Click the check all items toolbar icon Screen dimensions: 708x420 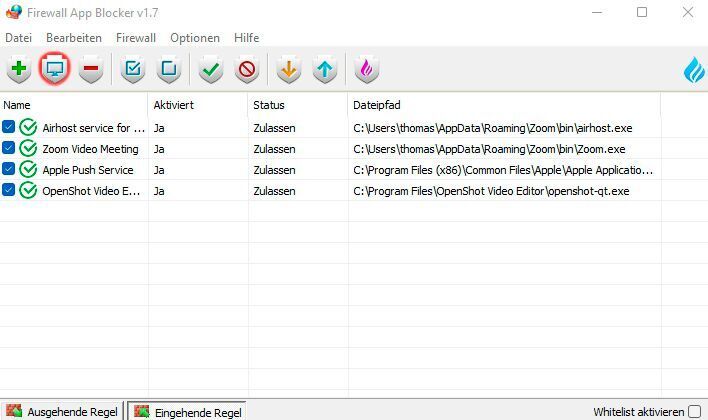point(132,70)
